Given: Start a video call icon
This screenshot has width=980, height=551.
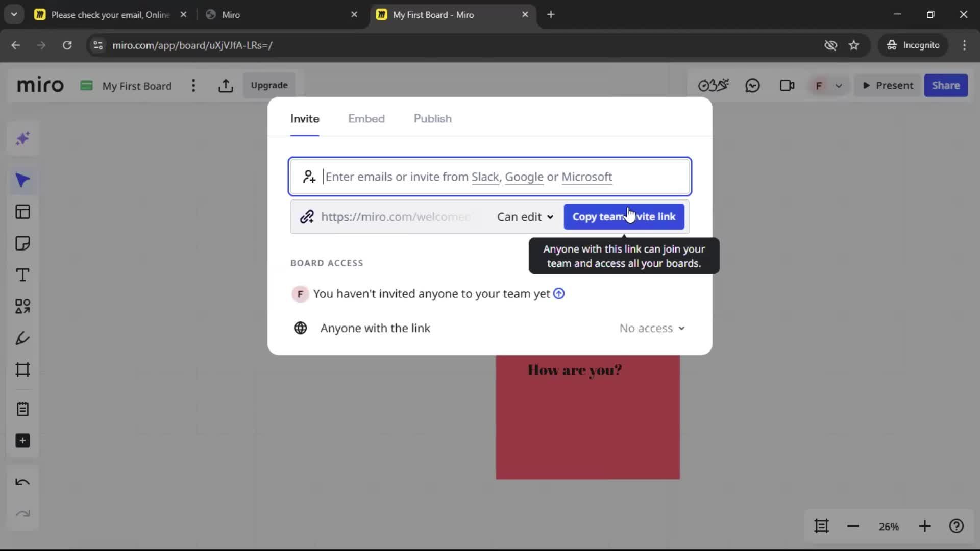Looking at the screenshot, I should coord(787,85).
